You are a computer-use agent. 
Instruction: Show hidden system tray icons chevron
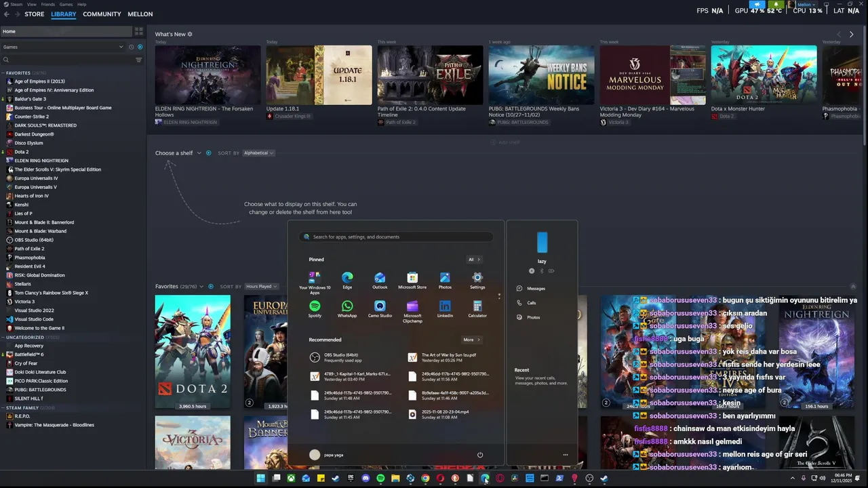pyautogui.click(x=793, y=479)
